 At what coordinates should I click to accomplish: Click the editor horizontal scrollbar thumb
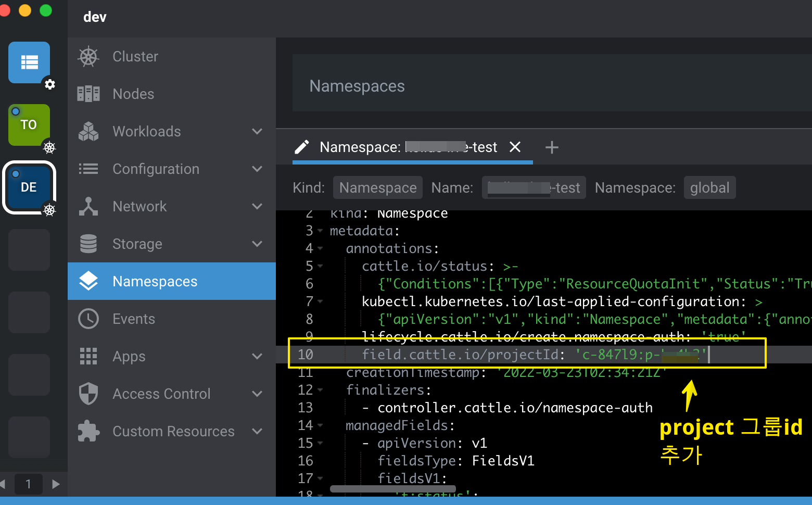click(393, 489)
